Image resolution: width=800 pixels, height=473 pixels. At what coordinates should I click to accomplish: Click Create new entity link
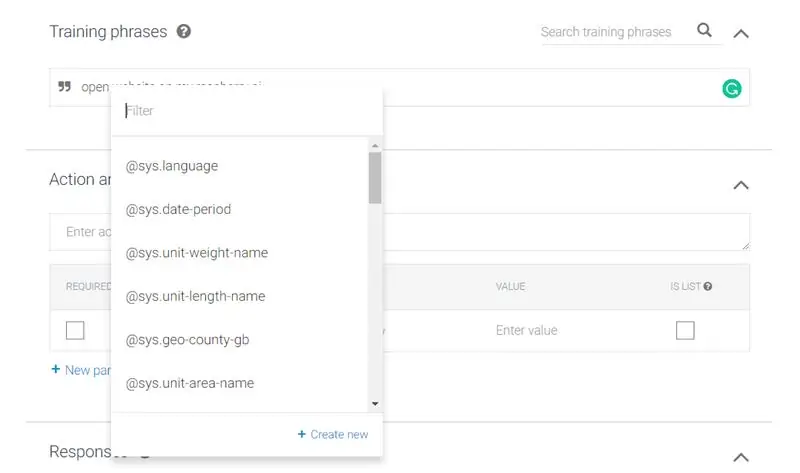(333, 434)
